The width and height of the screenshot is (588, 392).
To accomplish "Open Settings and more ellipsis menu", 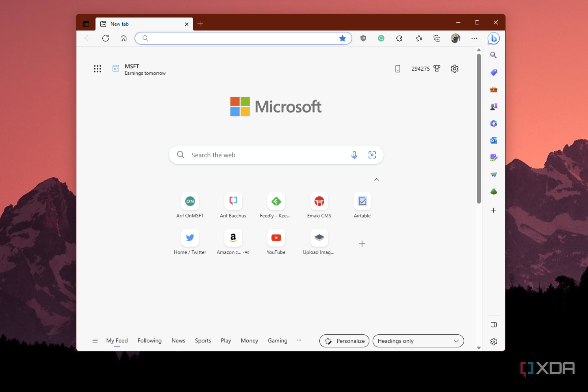I will [x=474, y=38].
